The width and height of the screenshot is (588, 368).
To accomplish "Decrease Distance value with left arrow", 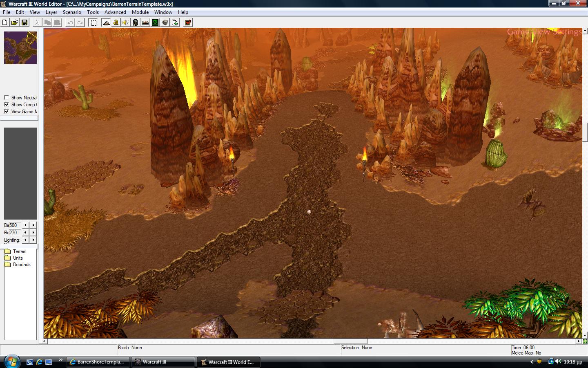I will click(26, 225).
